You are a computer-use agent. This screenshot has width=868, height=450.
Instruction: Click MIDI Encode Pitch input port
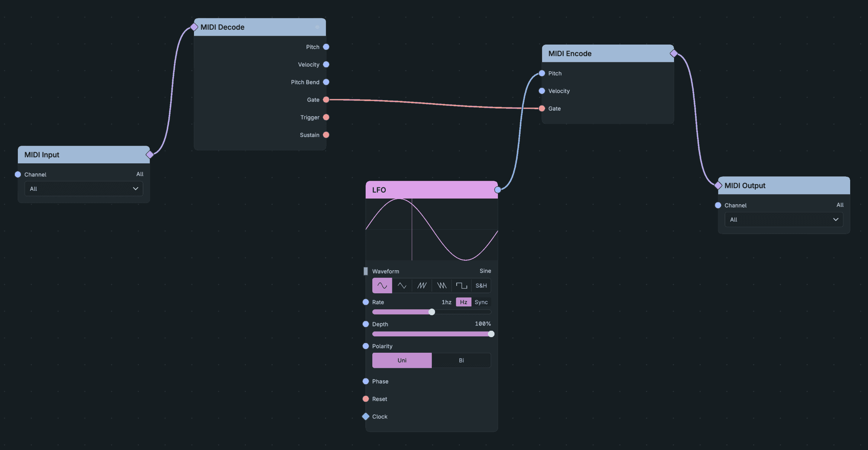pyautogui.click(x=542, y=73)
